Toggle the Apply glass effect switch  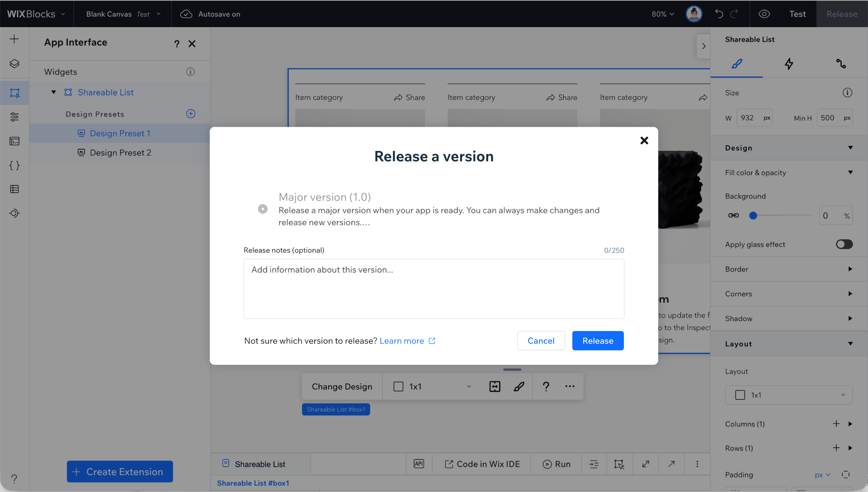point(844,244)
